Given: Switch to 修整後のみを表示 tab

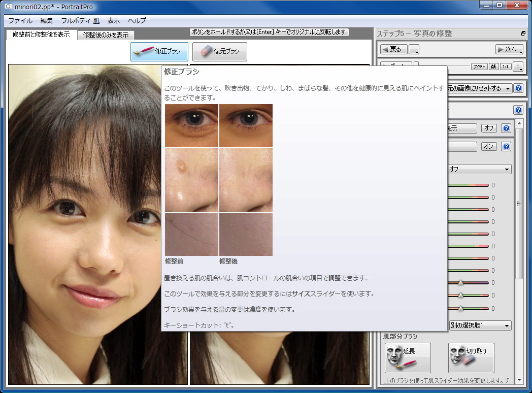Looking at the screenshot, I should [106, 35].
